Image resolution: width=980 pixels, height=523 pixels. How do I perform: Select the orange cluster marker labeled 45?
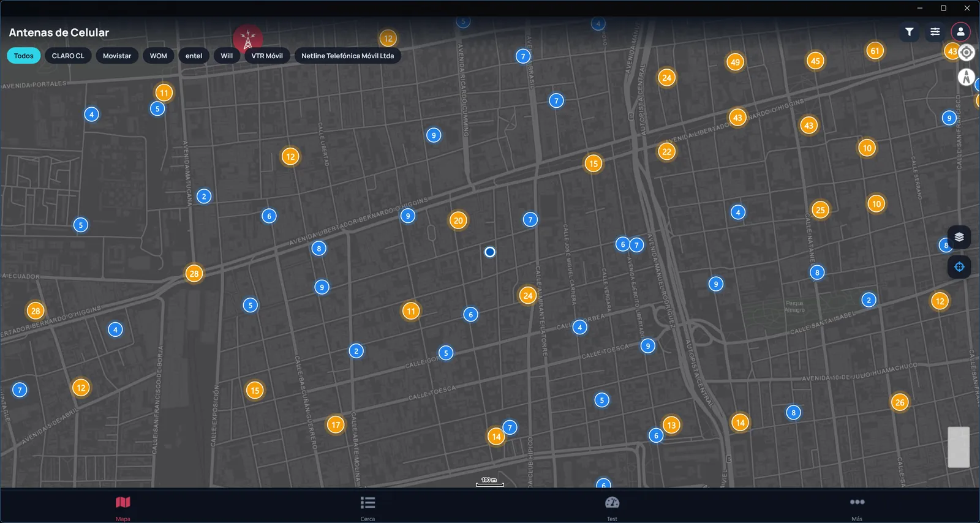(815, 61)
